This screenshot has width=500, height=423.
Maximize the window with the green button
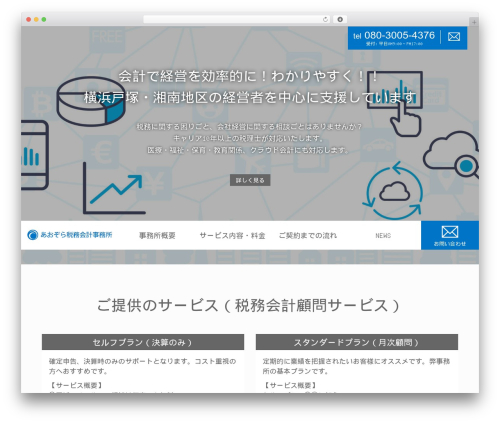[44, 20]
